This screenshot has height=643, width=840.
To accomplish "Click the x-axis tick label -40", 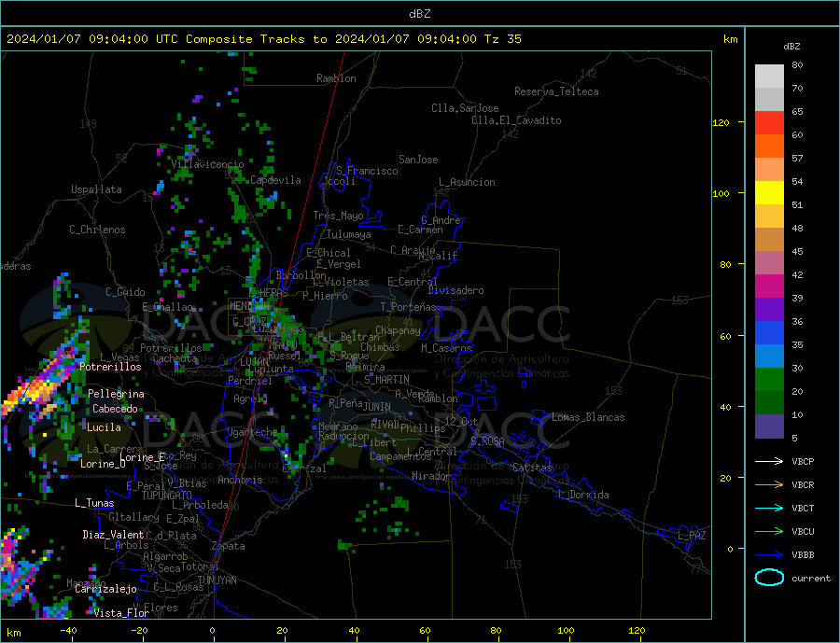I will click(68, 630).
